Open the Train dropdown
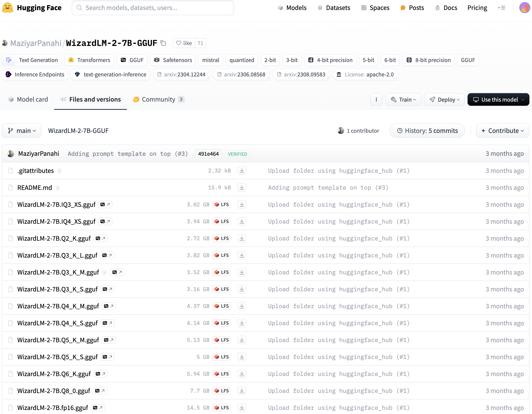 (403, 99)
